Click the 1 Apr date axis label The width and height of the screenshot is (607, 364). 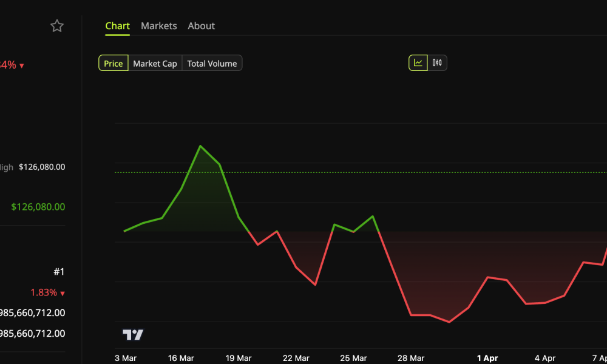tap(487, 358)
